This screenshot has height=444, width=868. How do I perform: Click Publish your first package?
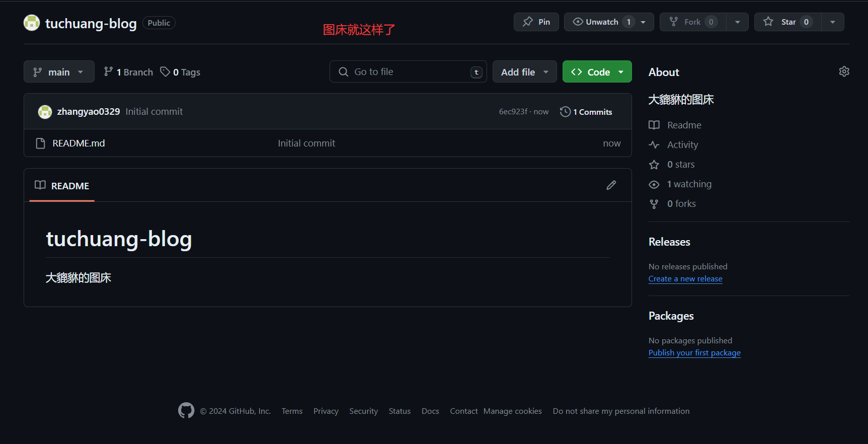(x=694, y=353)
